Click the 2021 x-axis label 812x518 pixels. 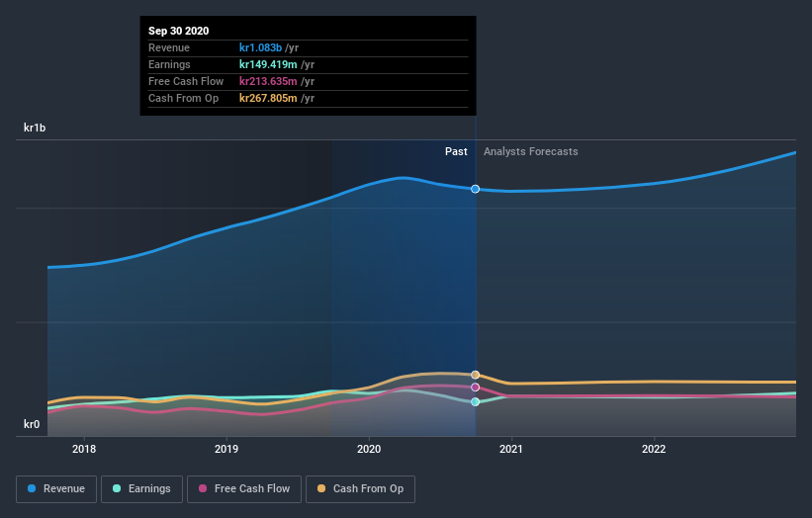pyautogui.click(x=511, y=449)
